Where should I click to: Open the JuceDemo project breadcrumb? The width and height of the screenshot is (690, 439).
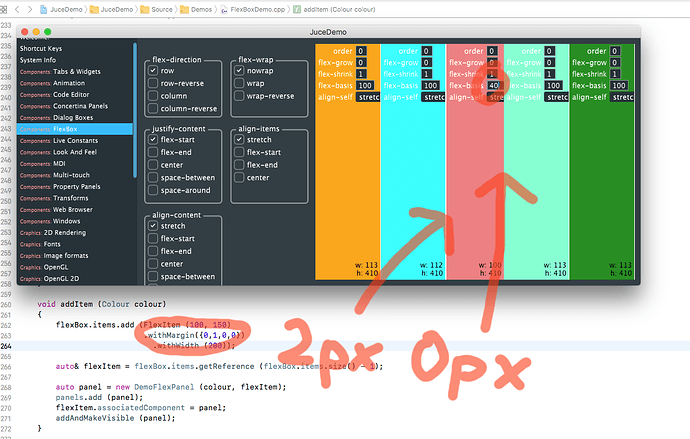click(x=61, y=9)
